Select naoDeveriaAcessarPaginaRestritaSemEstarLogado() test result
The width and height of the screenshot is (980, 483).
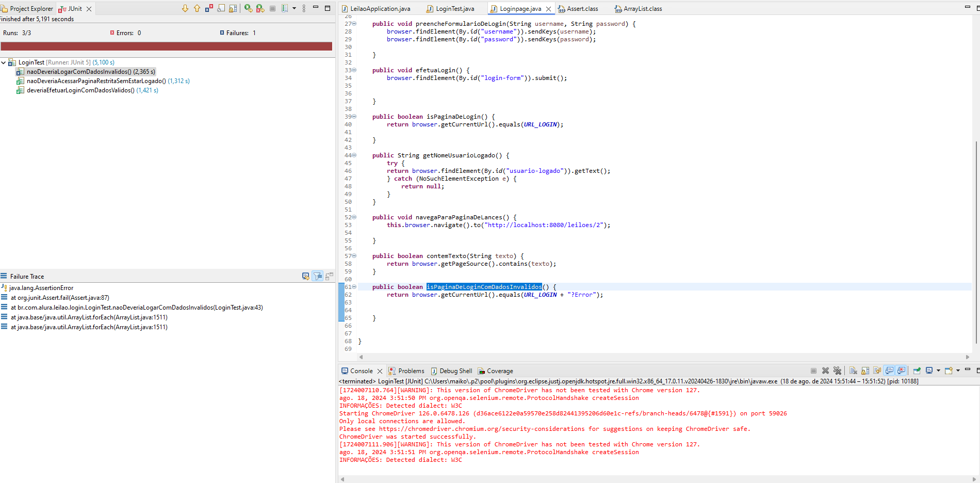click(x=103, y=81)
